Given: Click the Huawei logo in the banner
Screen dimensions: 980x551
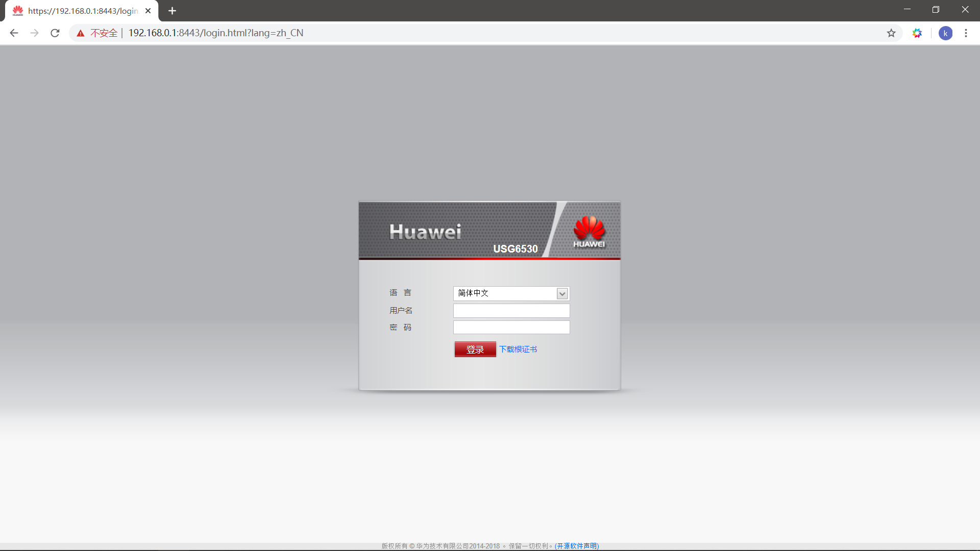Looking at the screenshot, I should (x=589, y=231).
